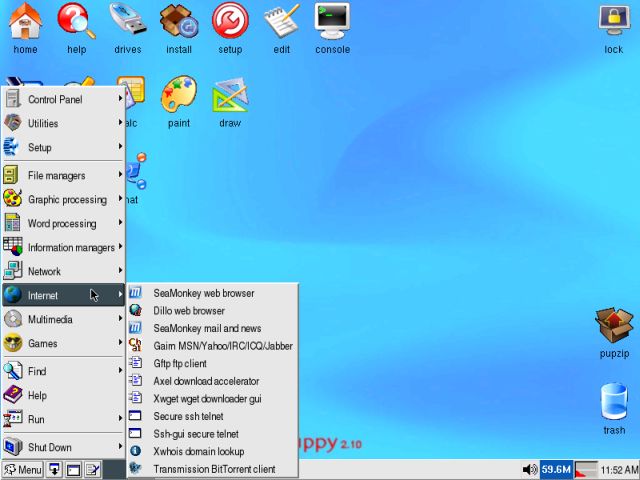The height and width of the screenshot is (480, 640).
Task: Click the speaker volume tray icon
Action: [x=529, y=469]
